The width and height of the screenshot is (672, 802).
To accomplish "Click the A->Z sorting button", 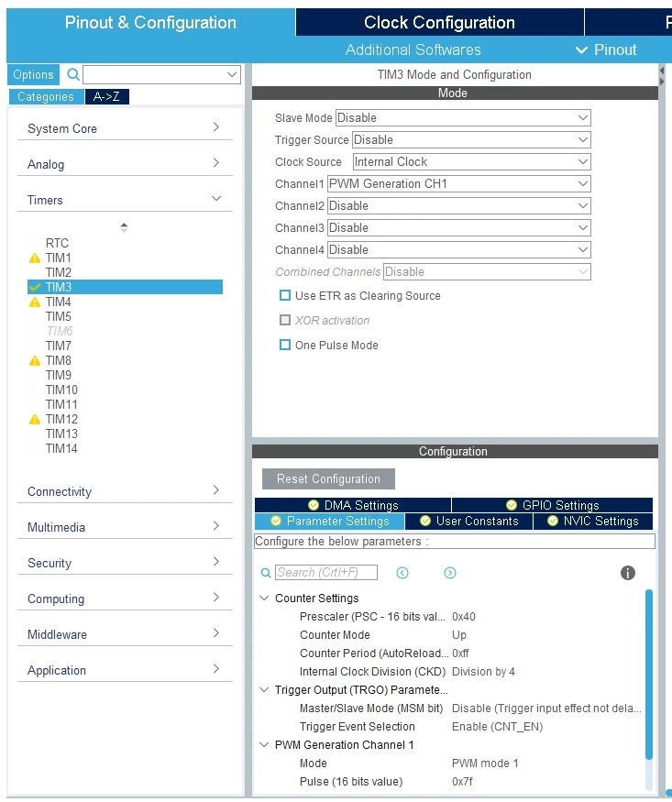I will [107, 96].
